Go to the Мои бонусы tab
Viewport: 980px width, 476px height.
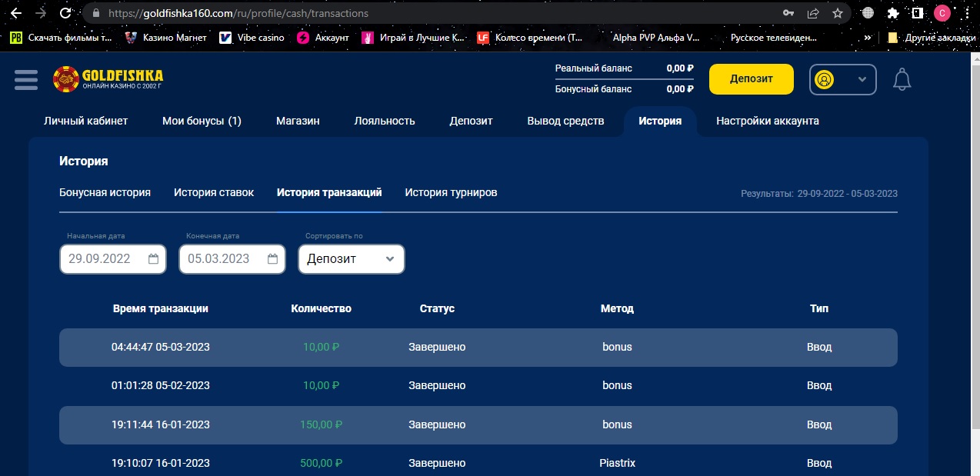(202, 121)
